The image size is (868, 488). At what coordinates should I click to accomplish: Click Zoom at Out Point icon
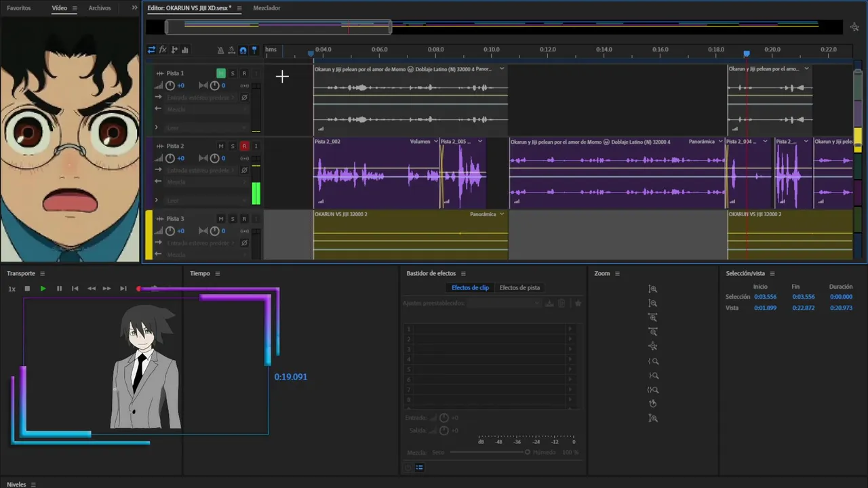pos(653,375)
